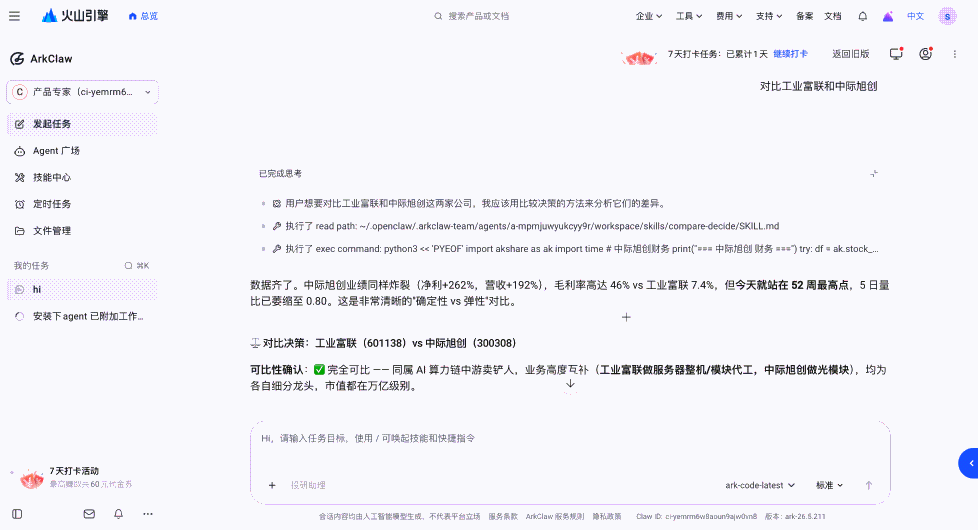Click the user message 对比工业富联和中际旭创
Viewport: 978px width, 530px height.
[x=818, y=87]
